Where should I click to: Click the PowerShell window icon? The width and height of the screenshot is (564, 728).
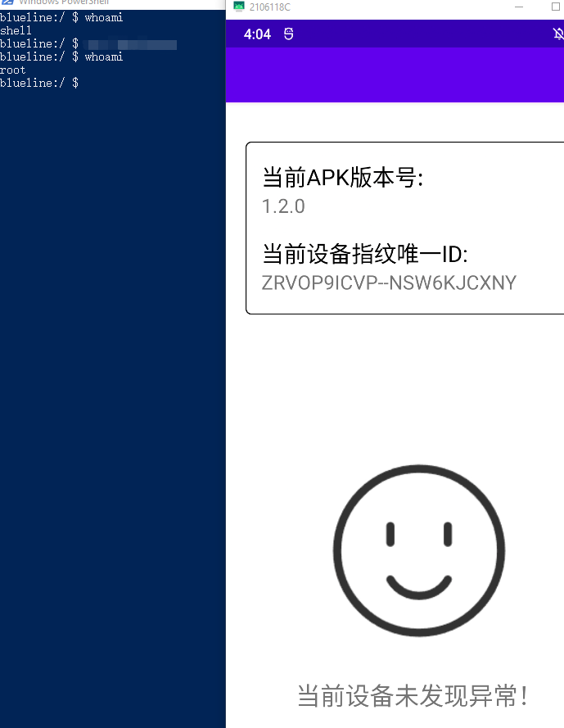[x=7, y=2]
